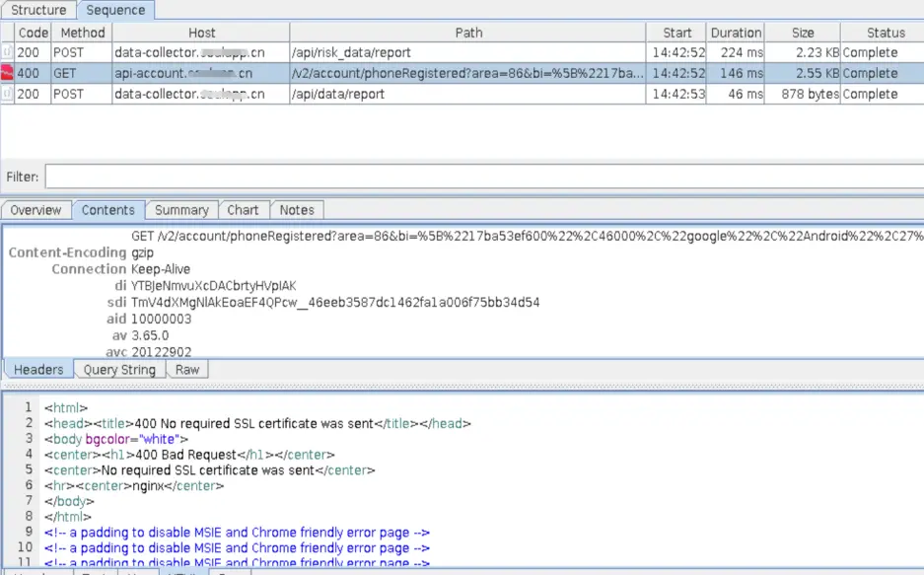The image size is (924, 575).
Task: Select the Sequence view tab
Action: [x=115, y=10]
